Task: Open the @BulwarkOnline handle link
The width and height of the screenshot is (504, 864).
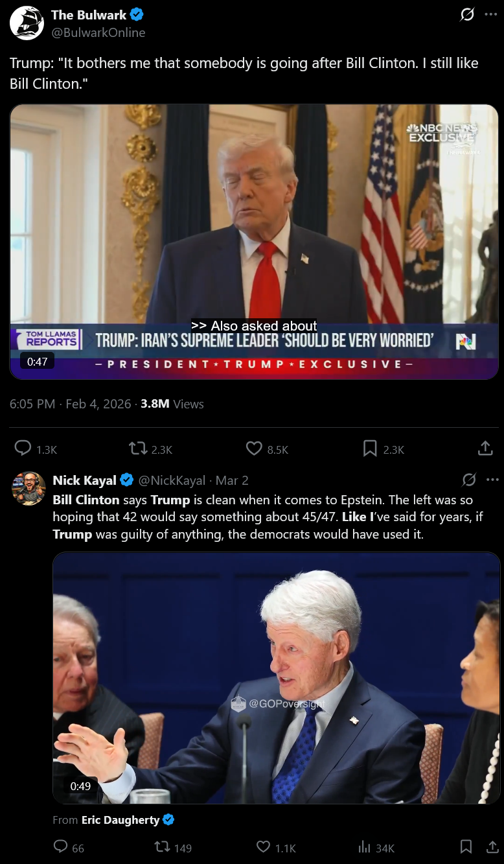Action: click(98, 32)
